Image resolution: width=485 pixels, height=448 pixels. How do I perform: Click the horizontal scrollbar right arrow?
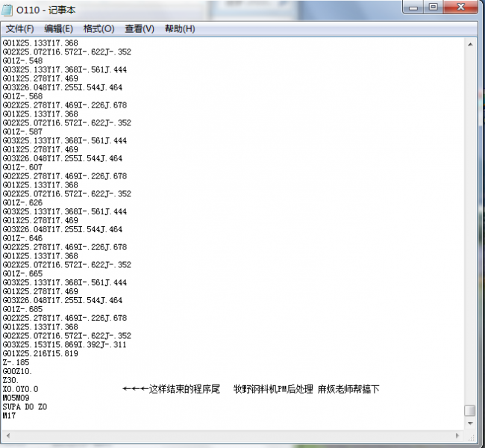[x=457, y=435]
